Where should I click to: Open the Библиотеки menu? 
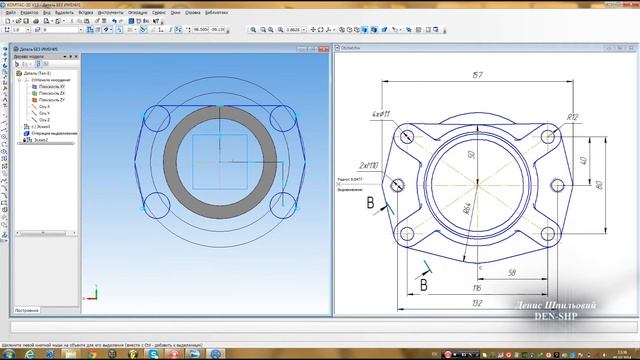(216, 13)
